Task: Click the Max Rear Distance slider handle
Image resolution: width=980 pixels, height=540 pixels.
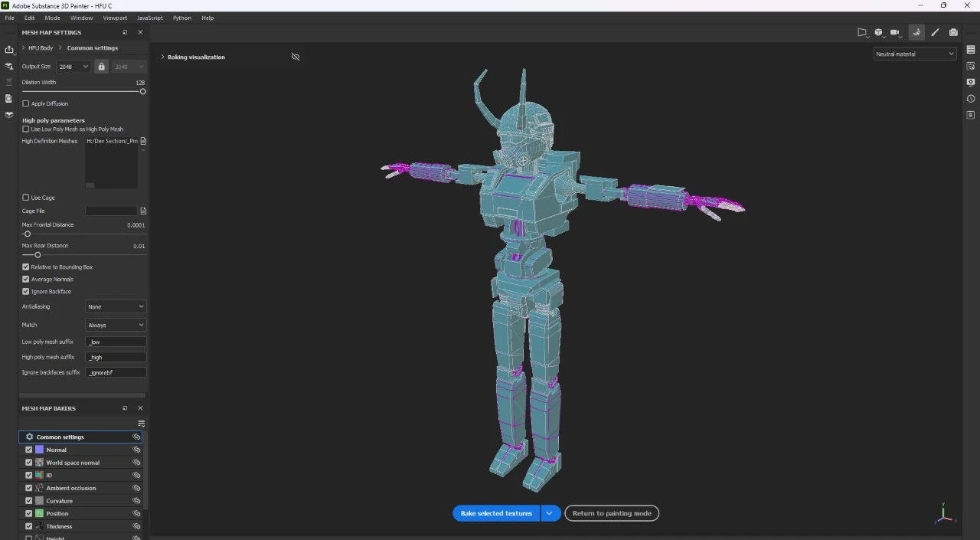Action: click(x=38, y=255)
